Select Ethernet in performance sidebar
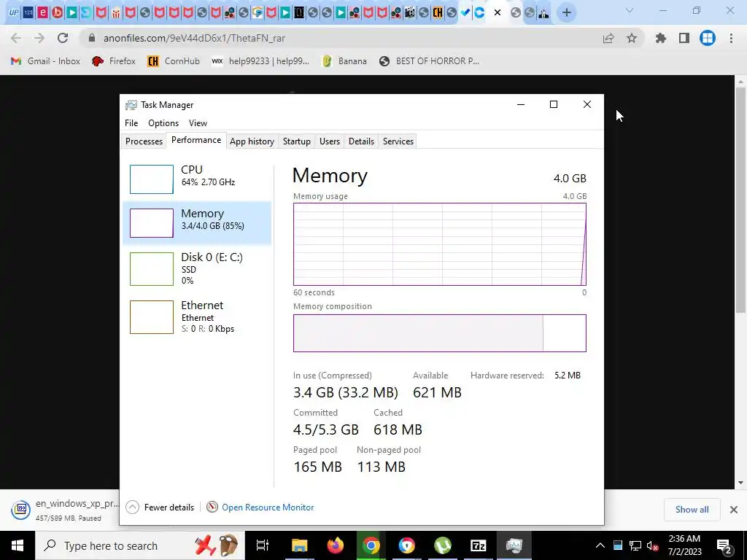The height and width of the screenshot is (560, 747). click(x=197, y=316)
